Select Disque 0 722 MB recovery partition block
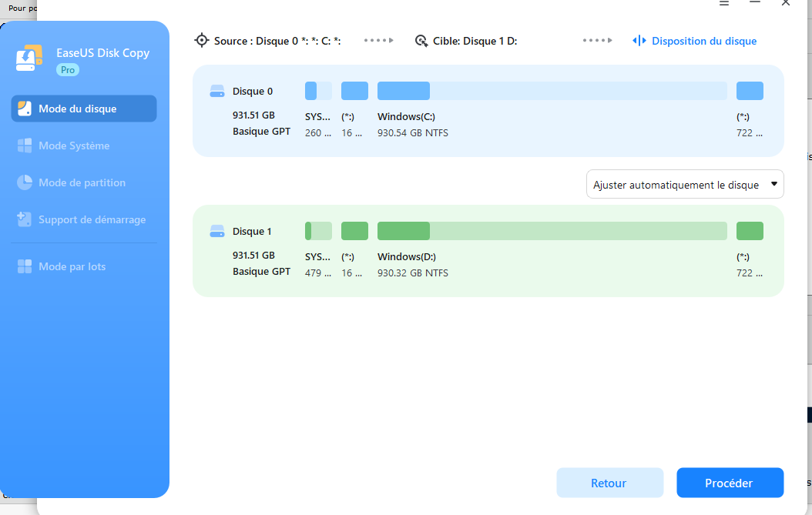 [x=750, y=91]
